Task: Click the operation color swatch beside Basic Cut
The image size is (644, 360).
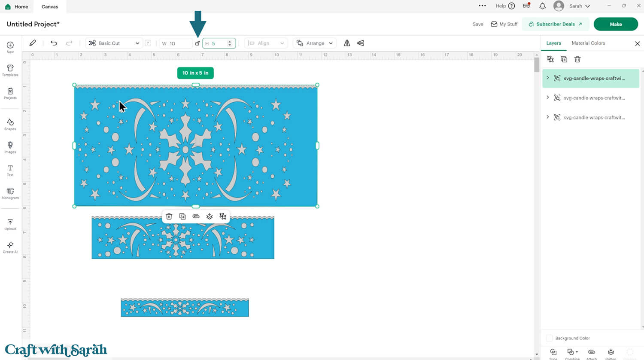Action: tap(148, 43)
